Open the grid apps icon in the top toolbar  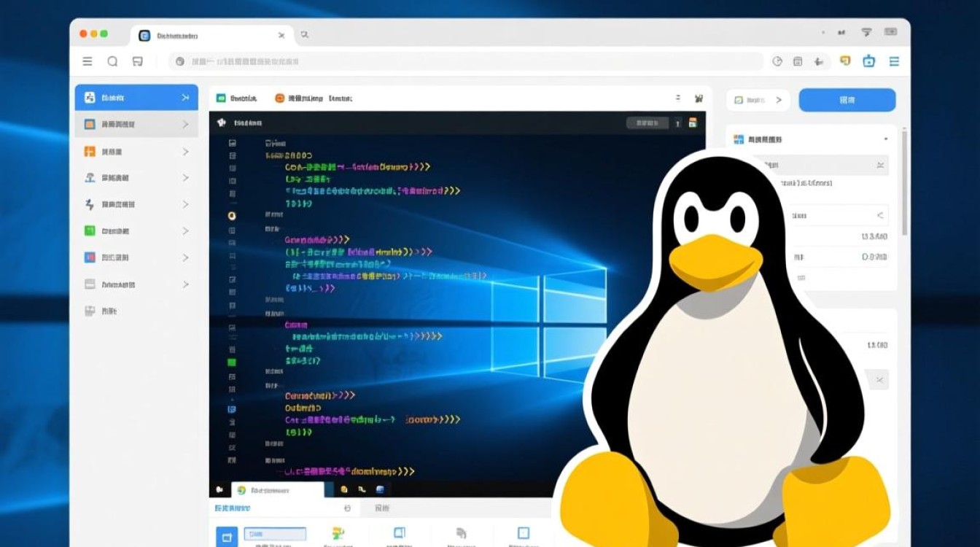point(798,61)
